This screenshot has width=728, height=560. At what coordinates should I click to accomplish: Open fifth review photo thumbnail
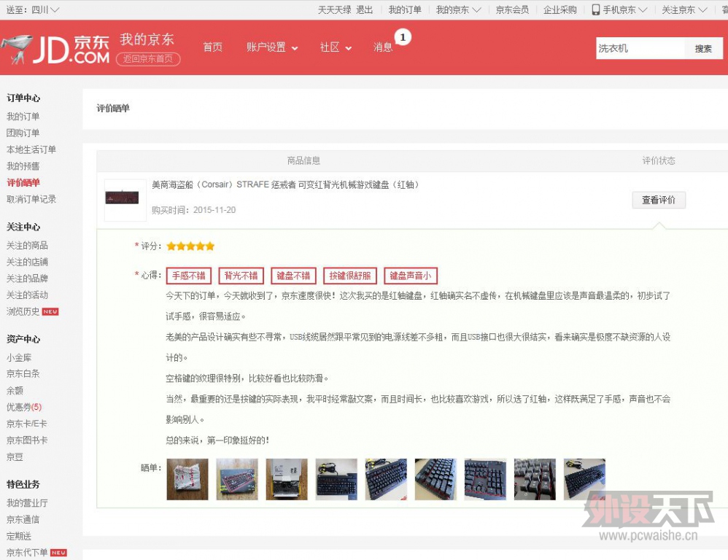[x=387, y=479]
